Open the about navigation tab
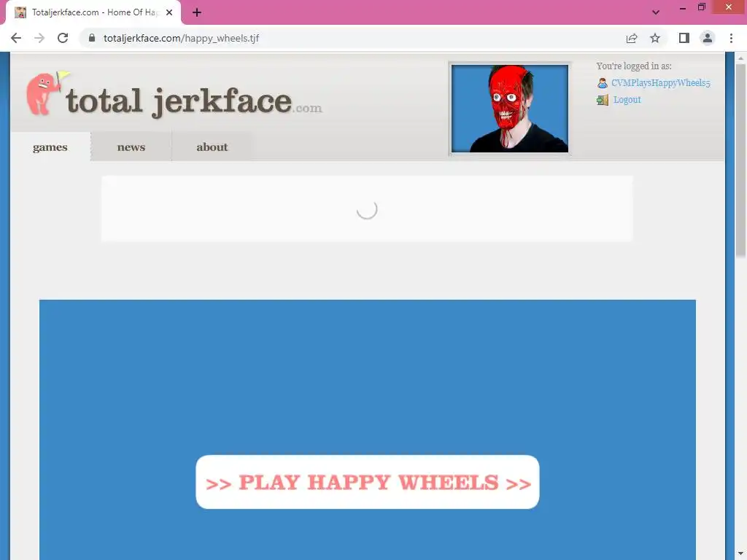The width and height of the screenshot is (747, 560). (x=212, y=147)
